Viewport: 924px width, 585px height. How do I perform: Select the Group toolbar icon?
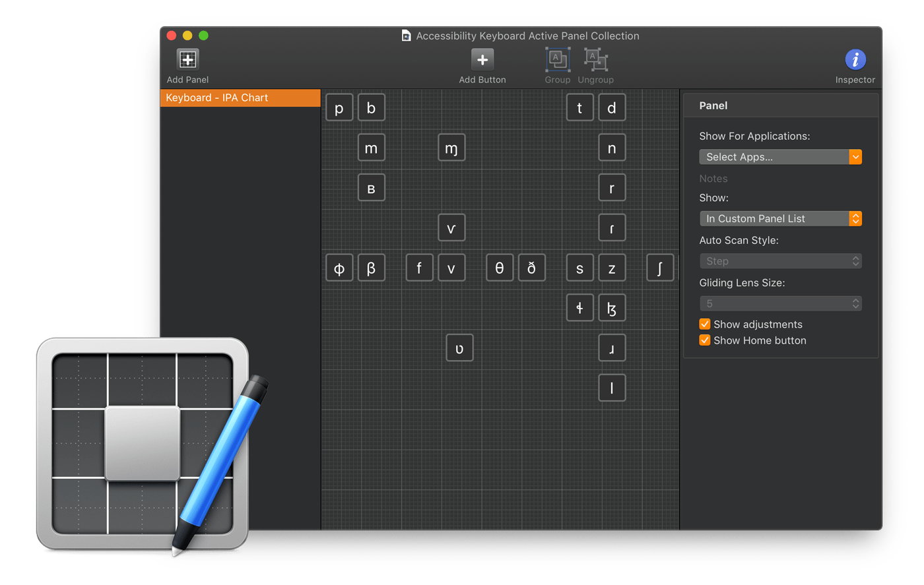click(557, 61)
